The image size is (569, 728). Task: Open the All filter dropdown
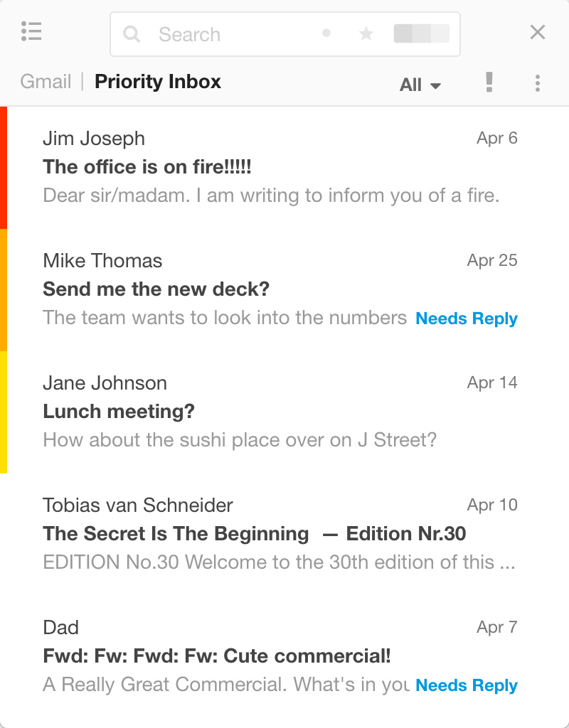click(420, 85)
